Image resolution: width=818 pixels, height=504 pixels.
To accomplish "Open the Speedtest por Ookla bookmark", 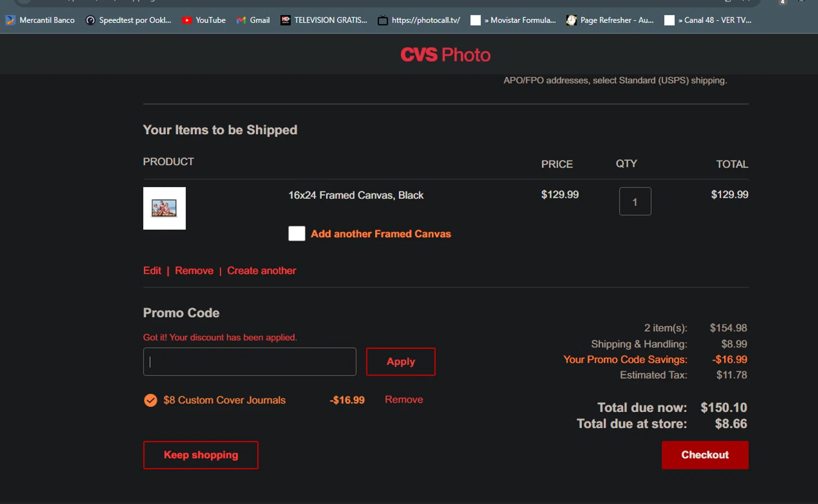I will [129, 20].
